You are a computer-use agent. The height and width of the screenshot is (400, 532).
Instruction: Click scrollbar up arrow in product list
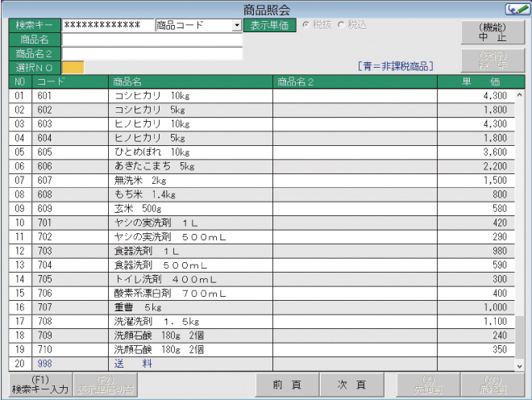pos(519,95)
